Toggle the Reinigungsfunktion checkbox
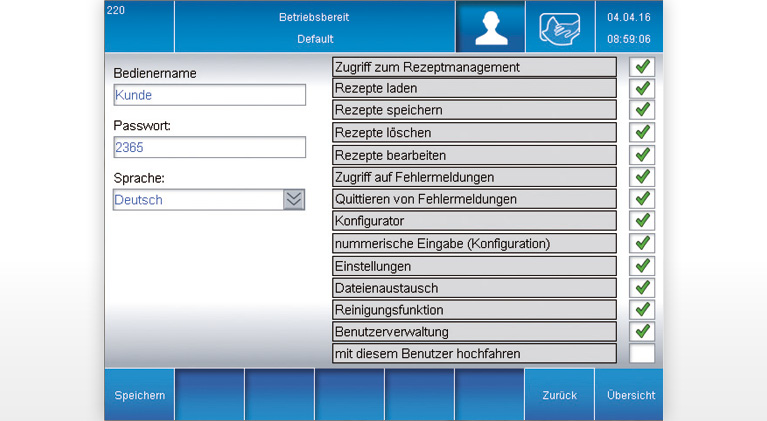This screenshot has width=767, height=421. 642,309
